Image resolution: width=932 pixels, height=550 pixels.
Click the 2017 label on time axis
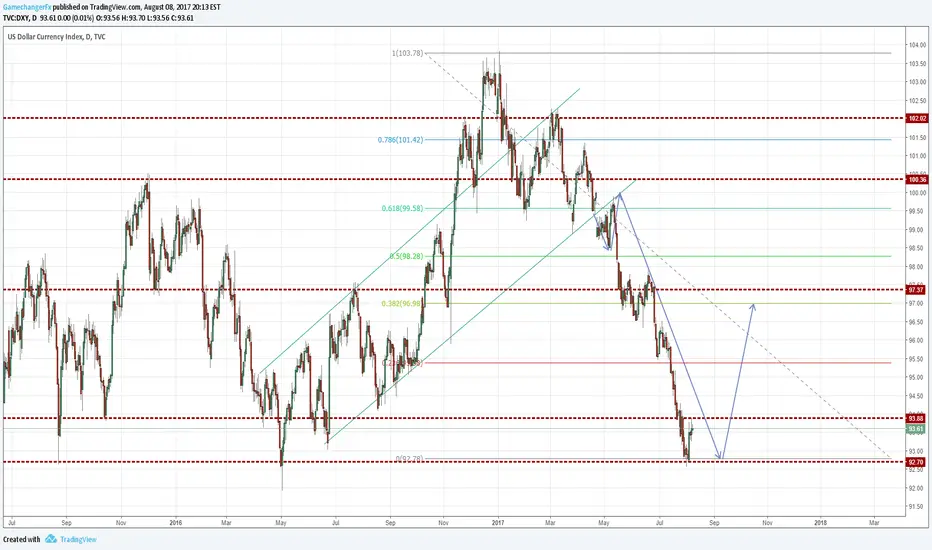pos(498,523)
